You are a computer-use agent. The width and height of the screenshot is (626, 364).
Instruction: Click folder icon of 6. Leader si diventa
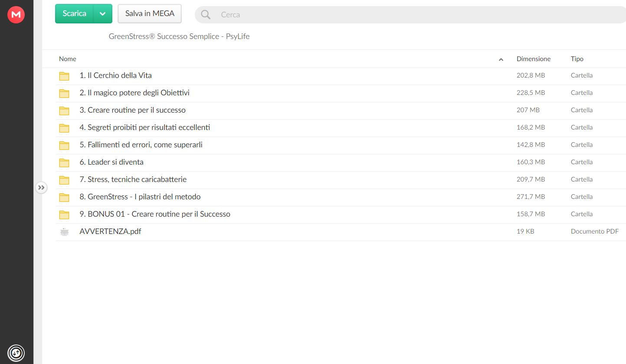(x=64, y=162)
